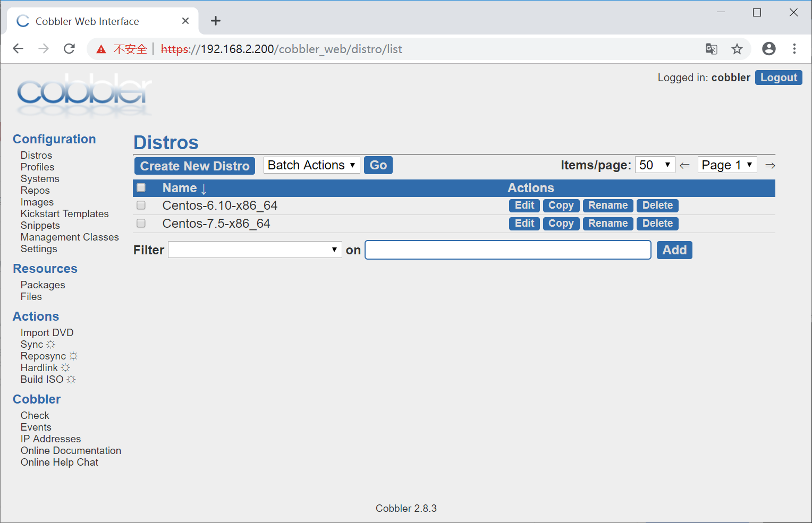
Task: Open Online Documentation link
Action: click(x=71, y=451)
